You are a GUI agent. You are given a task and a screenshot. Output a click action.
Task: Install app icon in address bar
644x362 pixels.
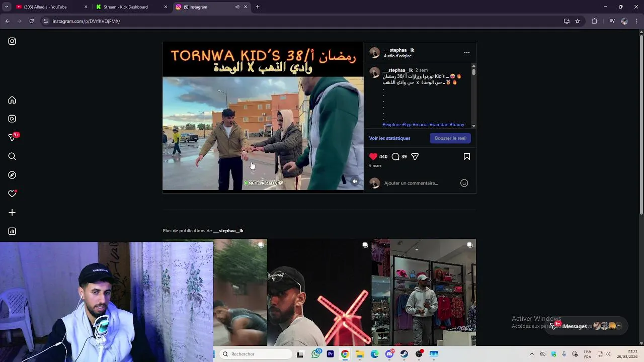point(567,21)
